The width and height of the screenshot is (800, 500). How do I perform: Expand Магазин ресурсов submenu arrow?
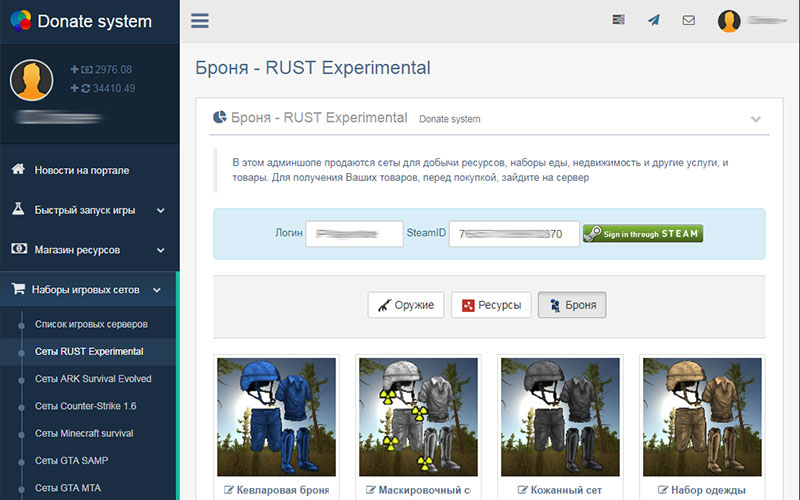(x=161, y=250)
